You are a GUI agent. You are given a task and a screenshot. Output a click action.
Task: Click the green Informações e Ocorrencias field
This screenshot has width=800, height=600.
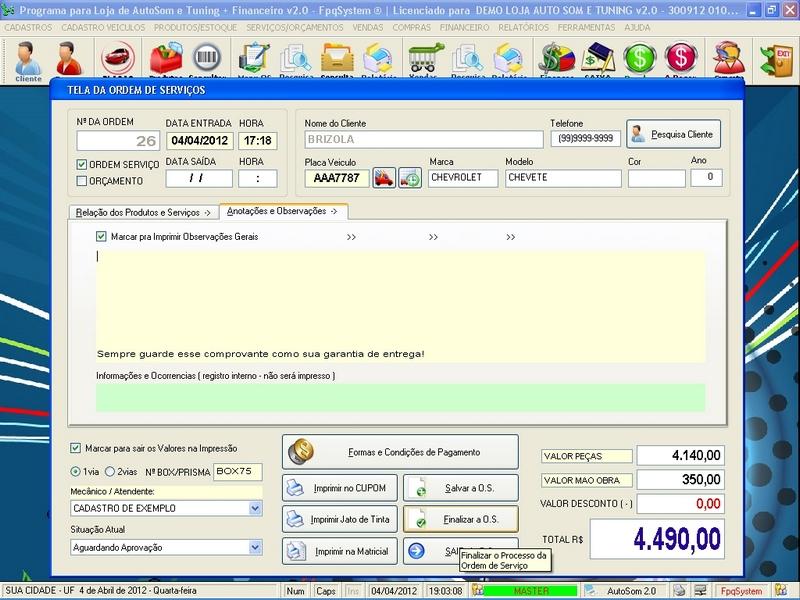(401, 397)
